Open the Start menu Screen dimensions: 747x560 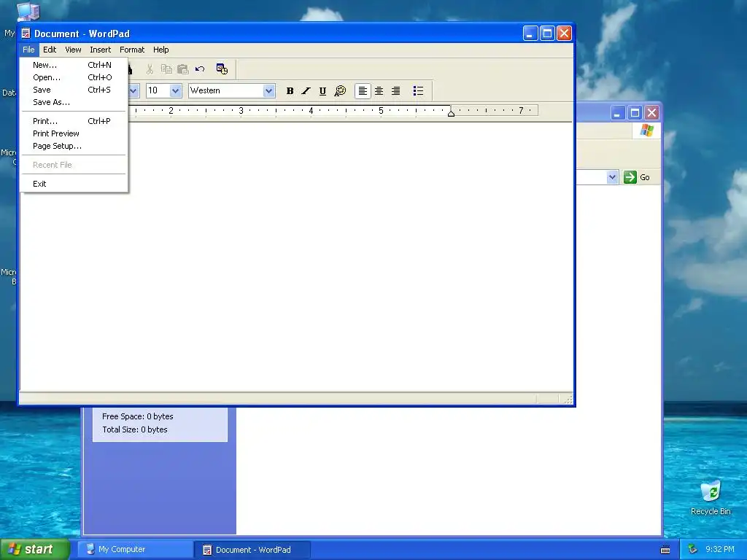click(x=35, y=549)
